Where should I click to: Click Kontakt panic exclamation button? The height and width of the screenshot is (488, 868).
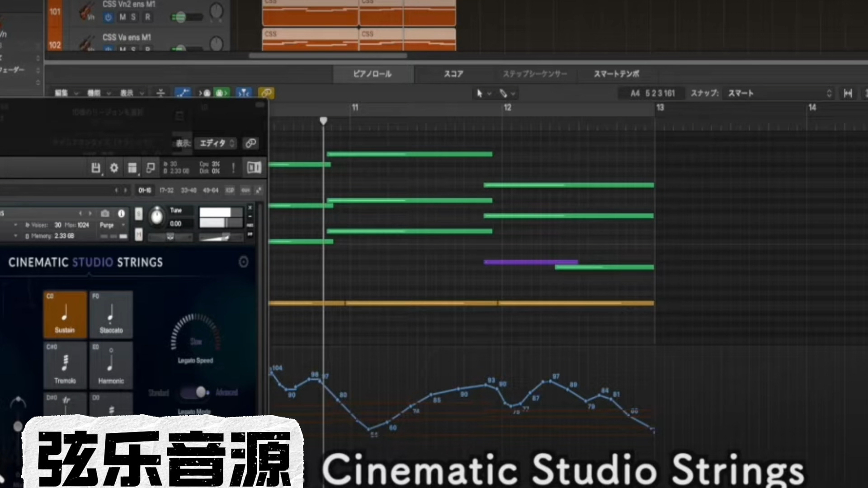233,168
